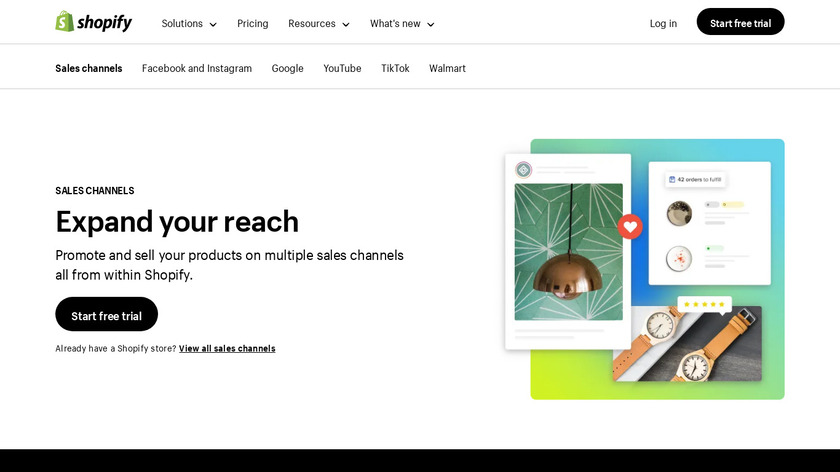Expand the What's new dropdown chevron

click(x=431, y=25)
